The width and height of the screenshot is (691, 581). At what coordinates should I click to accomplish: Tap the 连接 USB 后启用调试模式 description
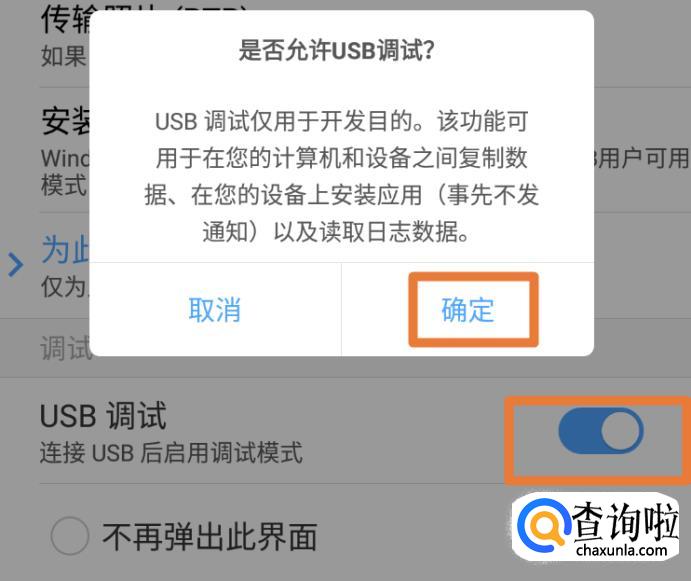(x=171, y=453)
